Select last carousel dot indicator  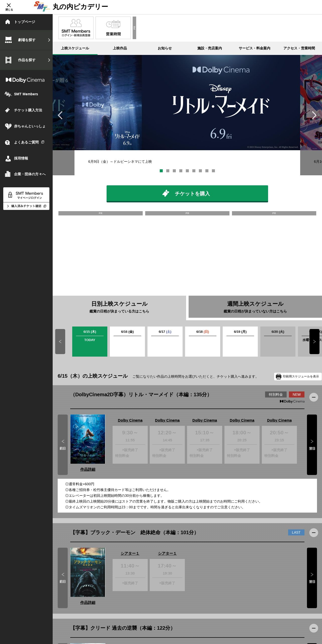pyautogui.click(x=213, y=171)
